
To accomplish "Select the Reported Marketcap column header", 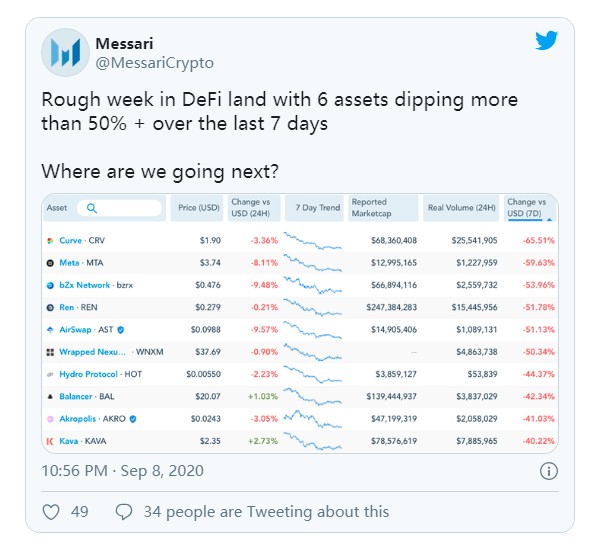I will 383,208.
